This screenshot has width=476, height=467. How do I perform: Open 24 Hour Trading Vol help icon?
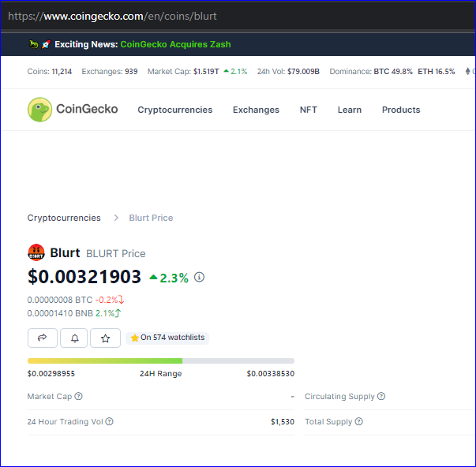(x=109, y=421)
